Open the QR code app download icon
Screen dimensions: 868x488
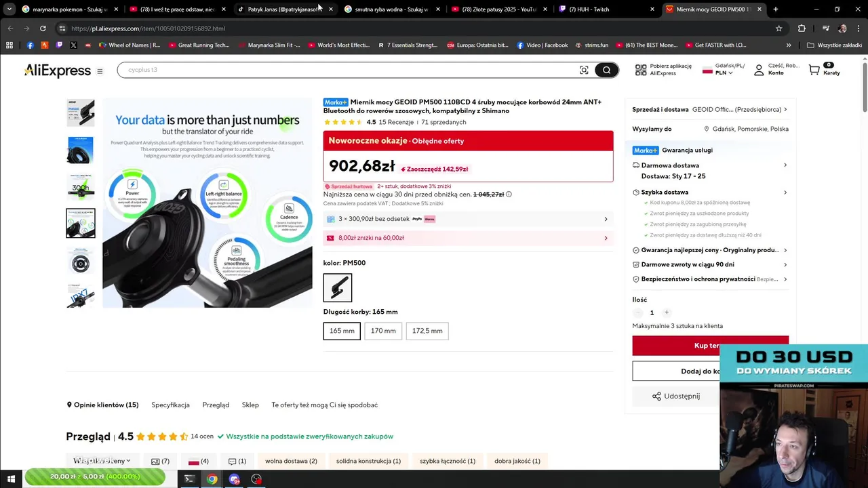point(641,70)
